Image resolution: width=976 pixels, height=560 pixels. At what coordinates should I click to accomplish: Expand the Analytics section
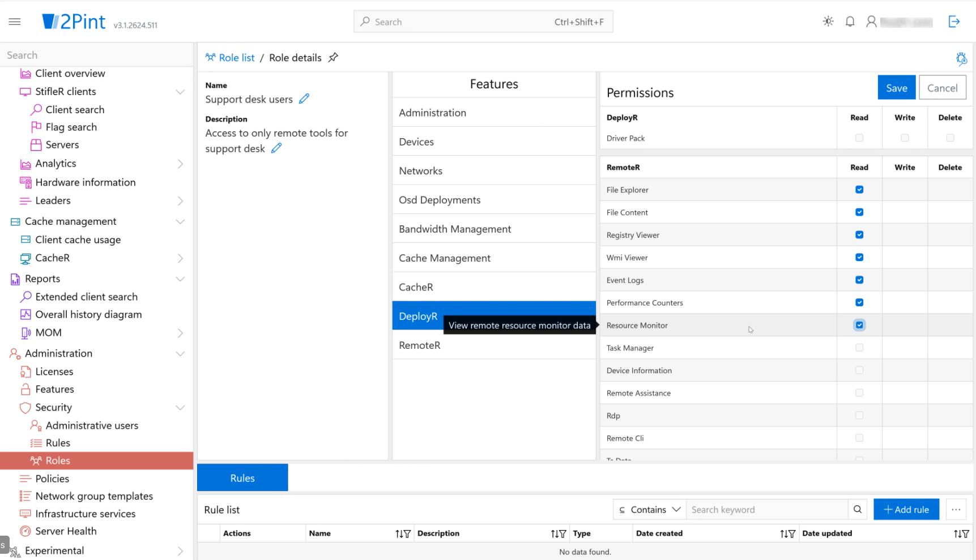(180, 164)
